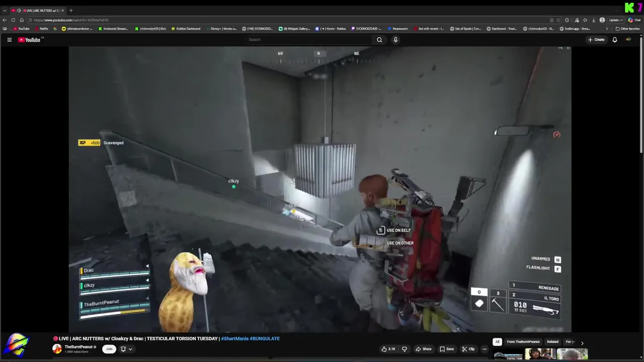
Task: Close the LIVE ARC NUTTERS tab
Action: [62, 11]
